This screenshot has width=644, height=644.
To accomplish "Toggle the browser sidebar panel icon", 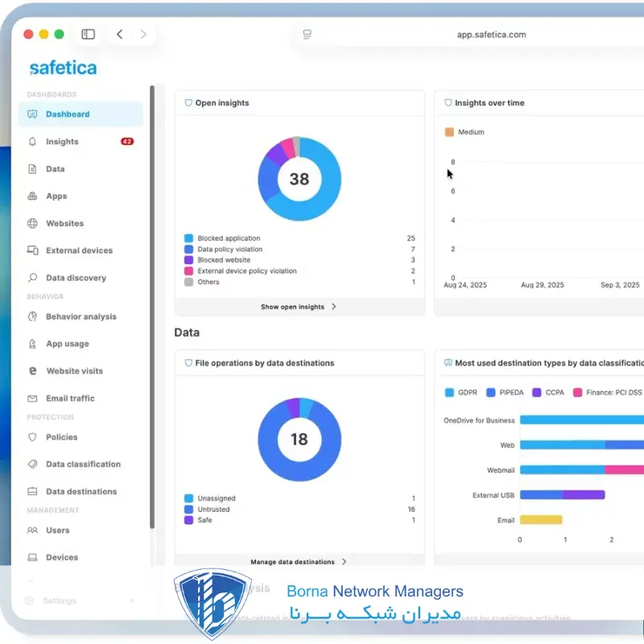I will coord(89,35).
